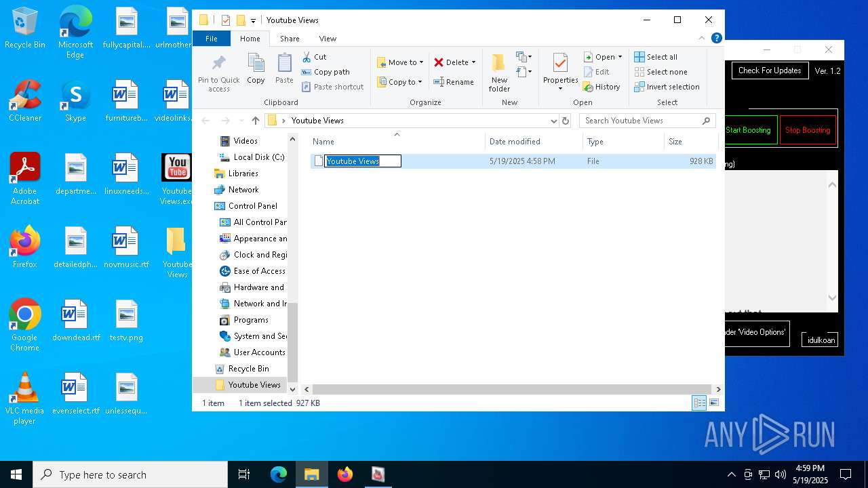Screen dimensions: 868x488
Task: Click the Up one level arrow
Action: pos(255,121)
